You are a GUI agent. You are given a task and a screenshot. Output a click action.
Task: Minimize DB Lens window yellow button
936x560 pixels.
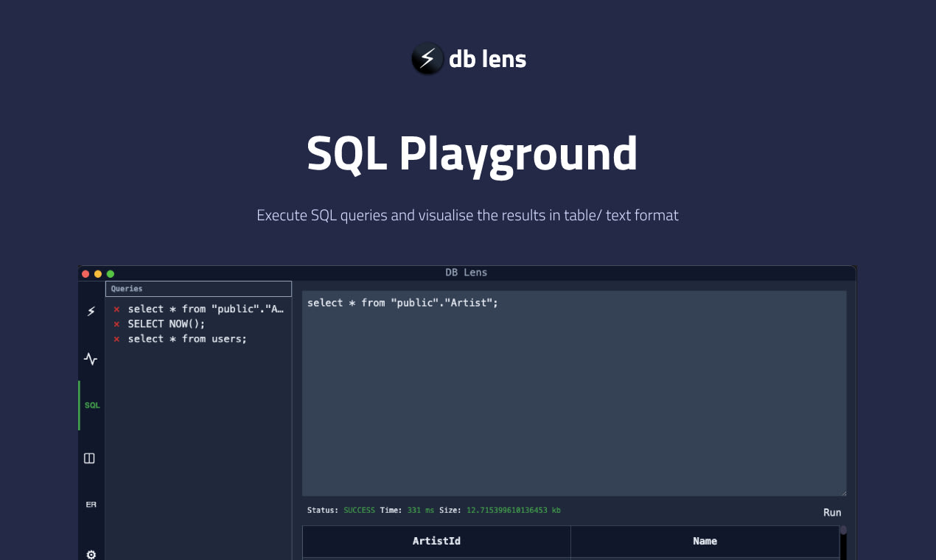pyautogui.click(x=98, y=273)
